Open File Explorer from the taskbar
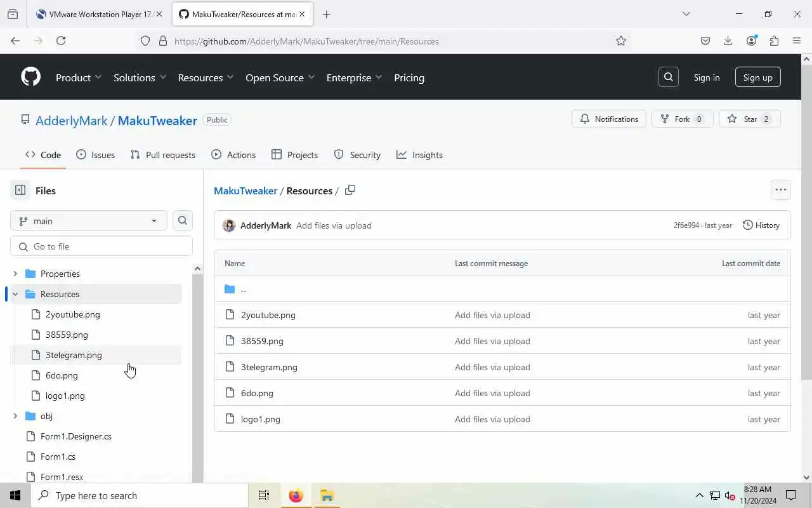Viewport: 812px width, 508px height. click(x=327, y=495)
